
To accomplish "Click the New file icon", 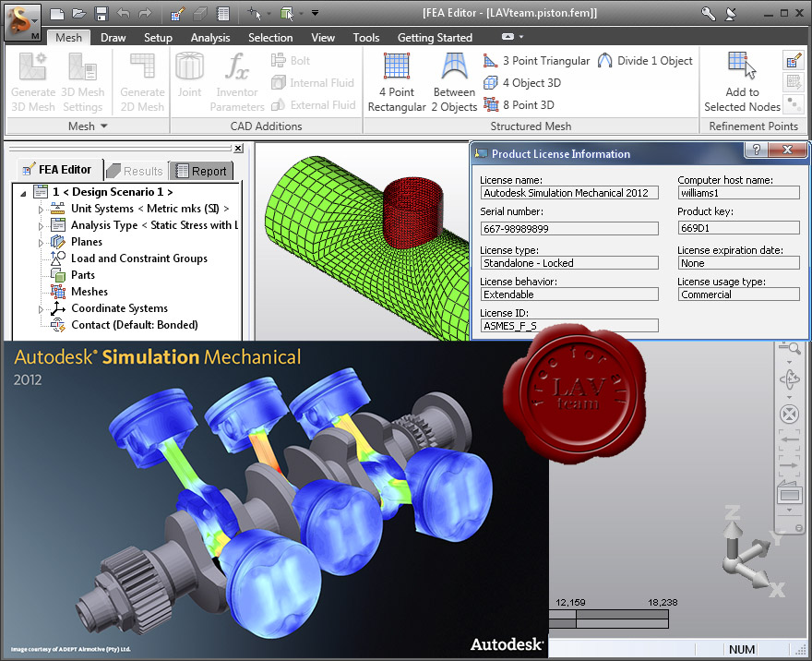I will tap(57, 14).
